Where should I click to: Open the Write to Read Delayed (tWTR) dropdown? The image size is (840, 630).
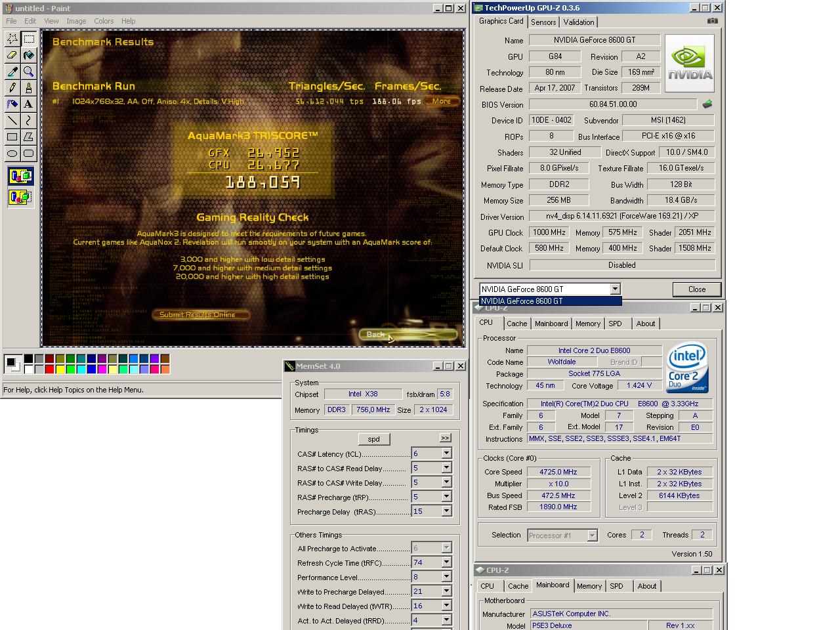pyautogui.click(x=446, y=606)
